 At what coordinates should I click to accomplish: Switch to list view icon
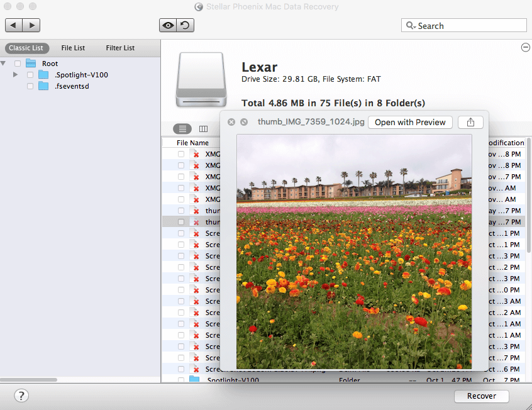point(182,129)
